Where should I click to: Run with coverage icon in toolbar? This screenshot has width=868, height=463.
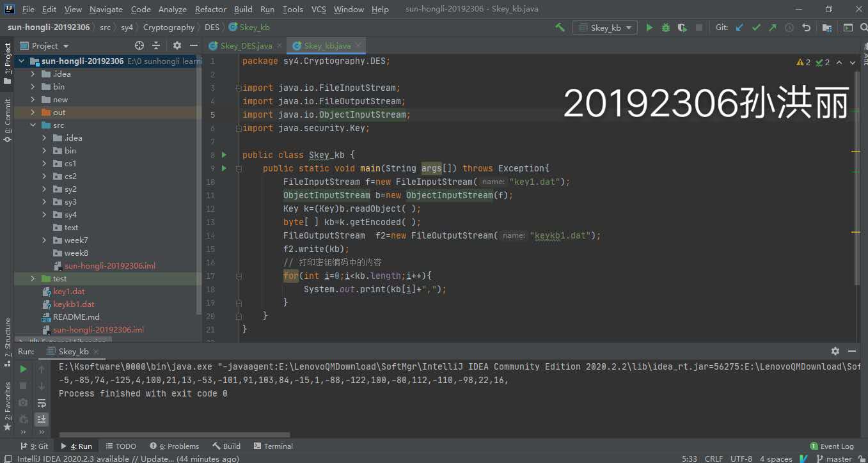pyautogui.click(x=683, y=27)
